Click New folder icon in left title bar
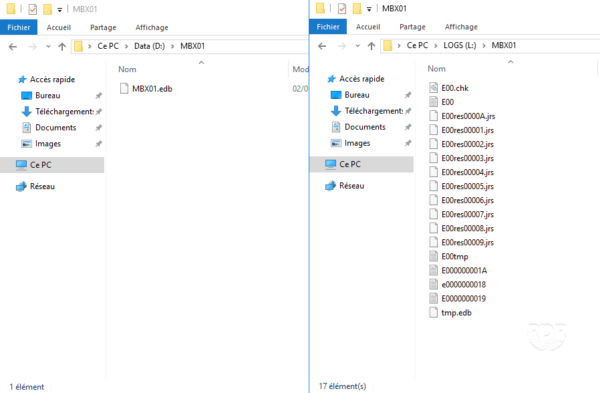600x393 pixels. click(x=47, y=9)
